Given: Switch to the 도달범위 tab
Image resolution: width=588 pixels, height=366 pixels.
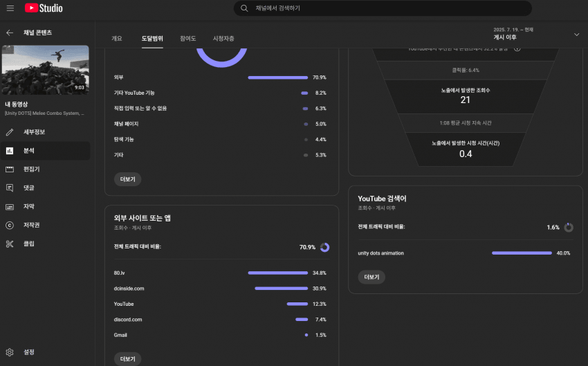Looking at the screenshot, I should coord(152,38).
